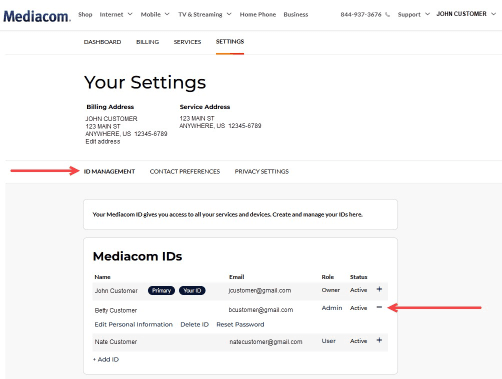Click the Edit address link
The height and width of the screenshot is (379, 502).
point(103,142)
